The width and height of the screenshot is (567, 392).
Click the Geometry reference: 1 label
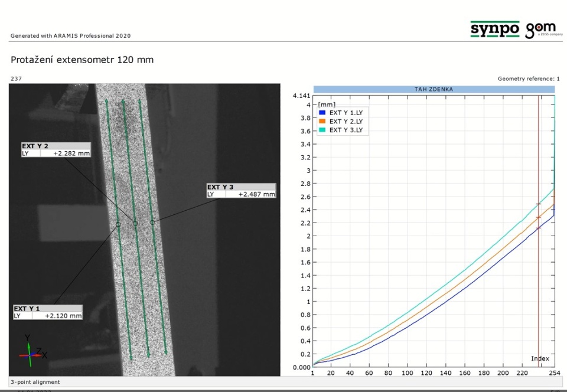528,79
